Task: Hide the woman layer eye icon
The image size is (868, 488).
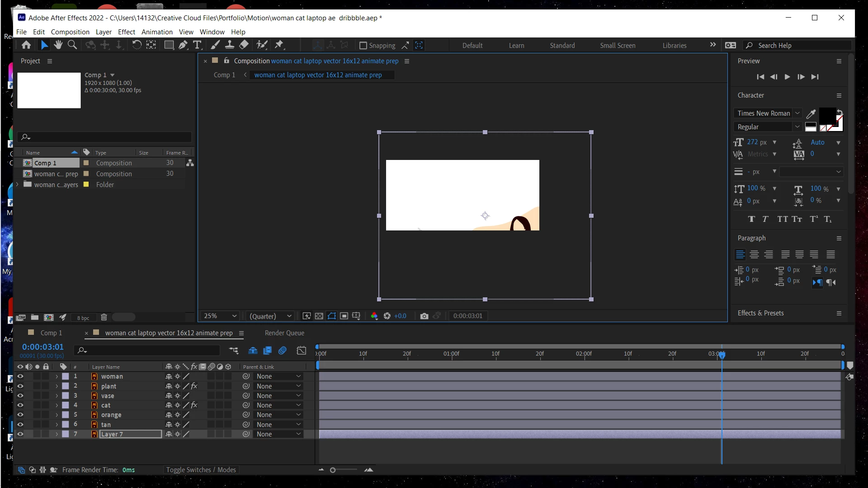Action: [x=20, y=376]
